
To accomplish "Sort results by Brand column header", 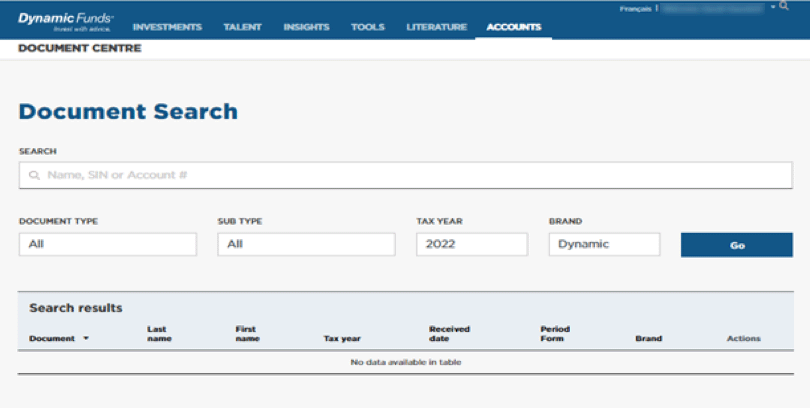I will [649, 339].
